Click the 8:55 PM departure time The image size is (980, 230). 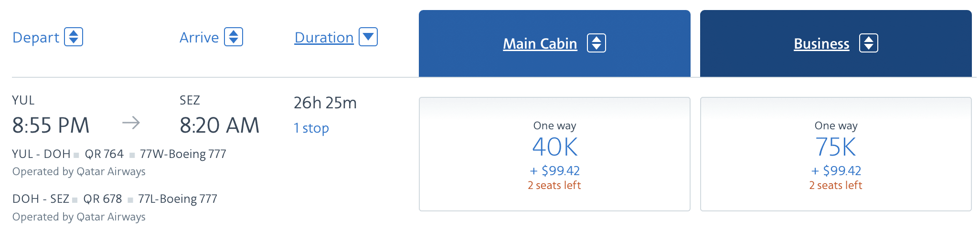51,125
